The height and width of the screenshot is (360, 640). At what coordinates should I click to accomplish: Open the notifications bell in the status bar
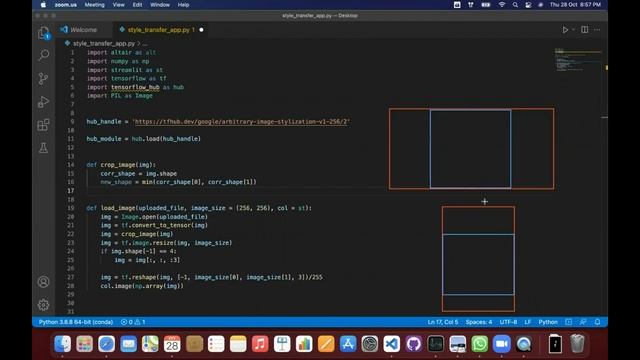coord(597,322)
